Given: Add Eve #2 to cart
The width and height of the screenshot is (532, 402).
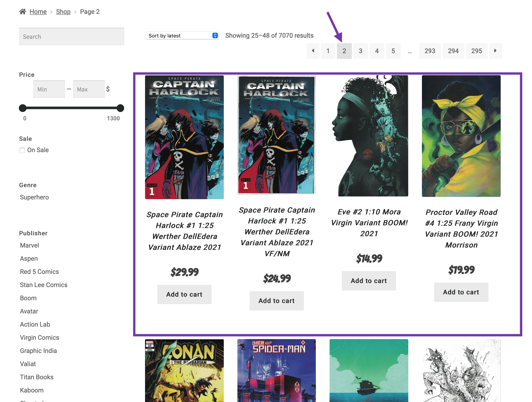Looking at the screenshot, I should (369, 281).
